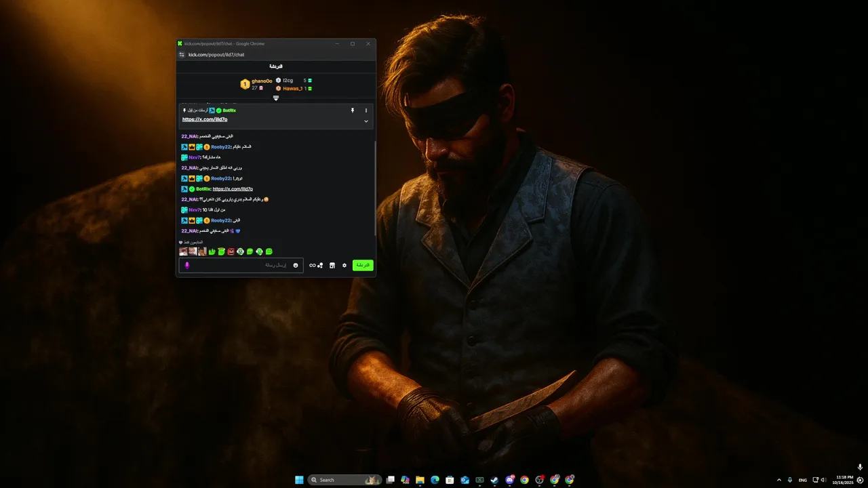
Task: Select Nxv7 username in the message containing 10
Action: coord(195,210)
